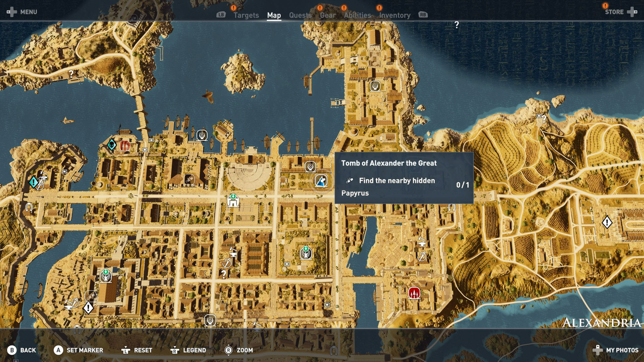Select the question mark at top over the sea
Viewport: 644px width, 362px height.
[x=457, y=25]
